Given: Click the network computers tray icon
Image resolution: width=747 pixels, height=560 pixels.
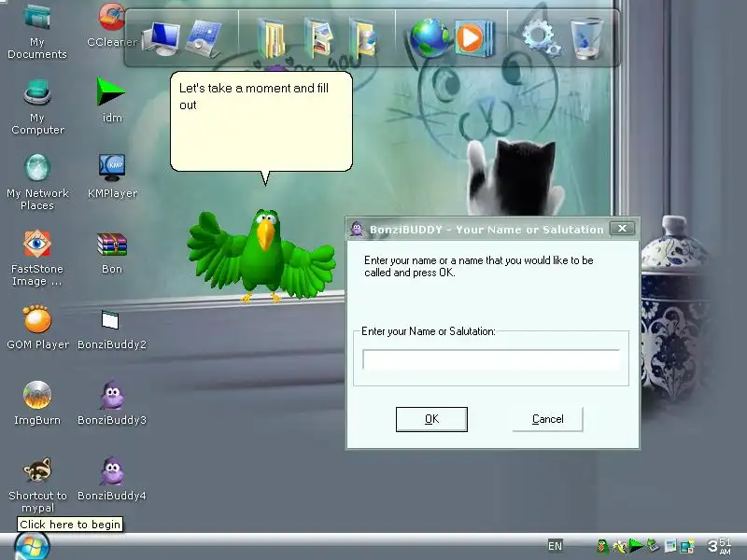Looking at the screenshot, I should (687, 546).
